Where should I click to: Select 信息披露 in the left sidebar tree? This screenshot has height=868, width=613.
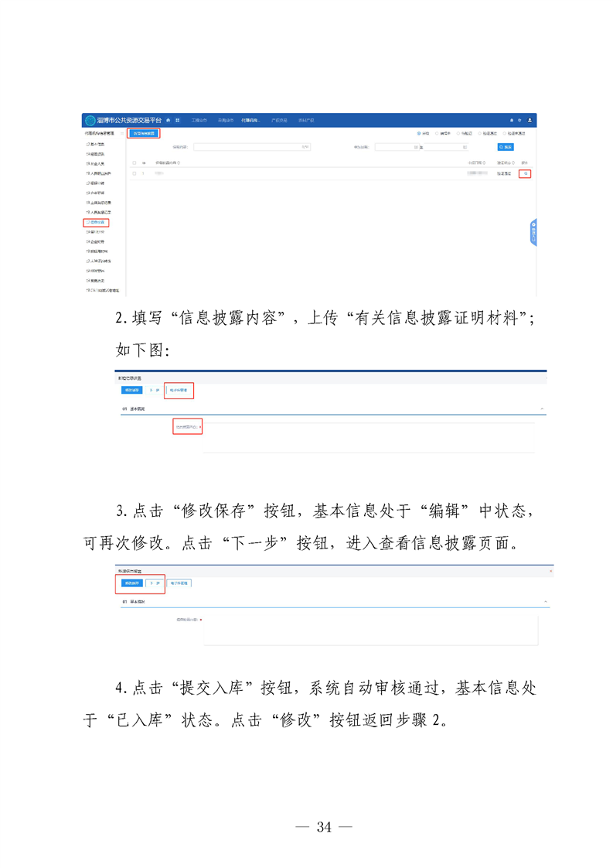97,223
